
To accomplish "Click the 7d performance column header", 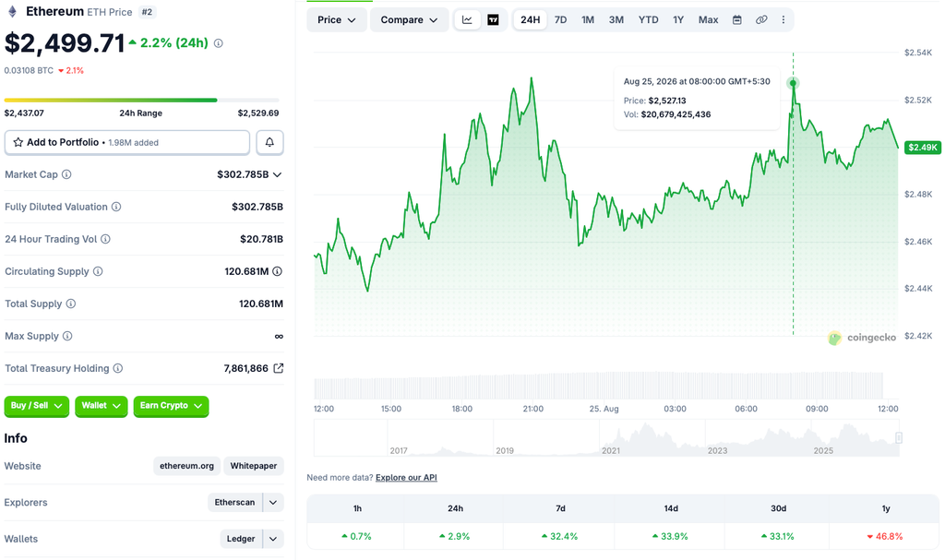I will click(x=560, y=508).
